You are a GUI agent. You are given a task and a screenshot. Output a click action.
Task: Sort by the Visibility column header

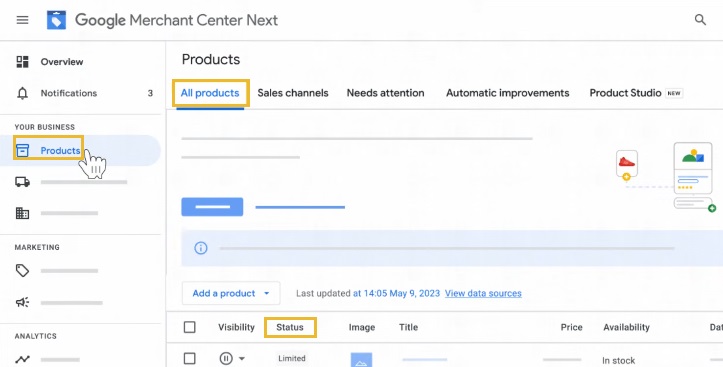[x=237, y=327]
